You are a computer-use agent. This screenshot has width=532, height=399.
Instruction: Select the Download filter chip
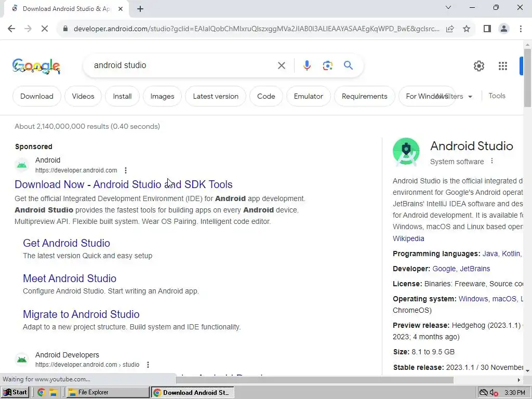coord(37,96)
